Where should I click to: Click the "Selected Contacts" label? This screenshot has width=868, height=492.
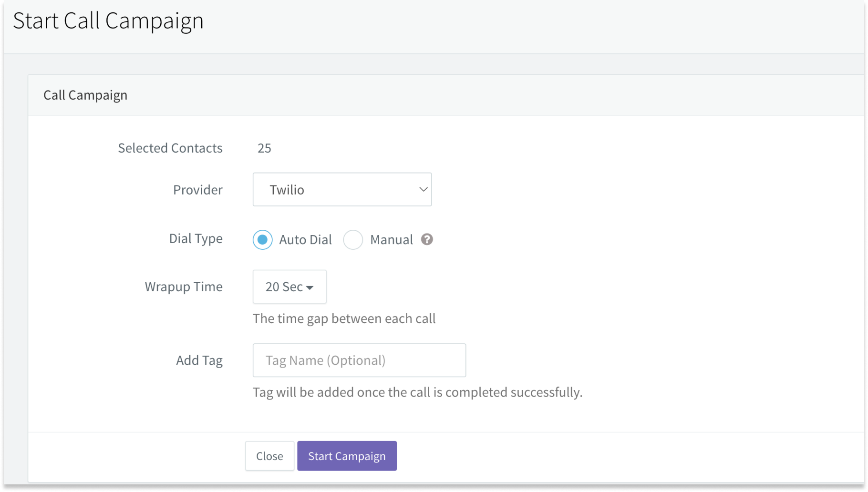point(170,148)
